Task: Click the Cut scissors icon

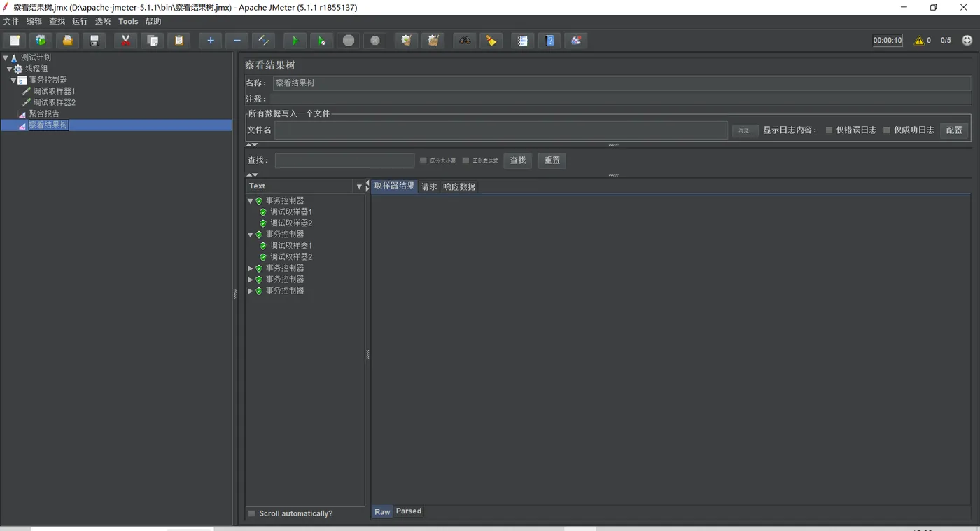Action: tap(125, 41)
